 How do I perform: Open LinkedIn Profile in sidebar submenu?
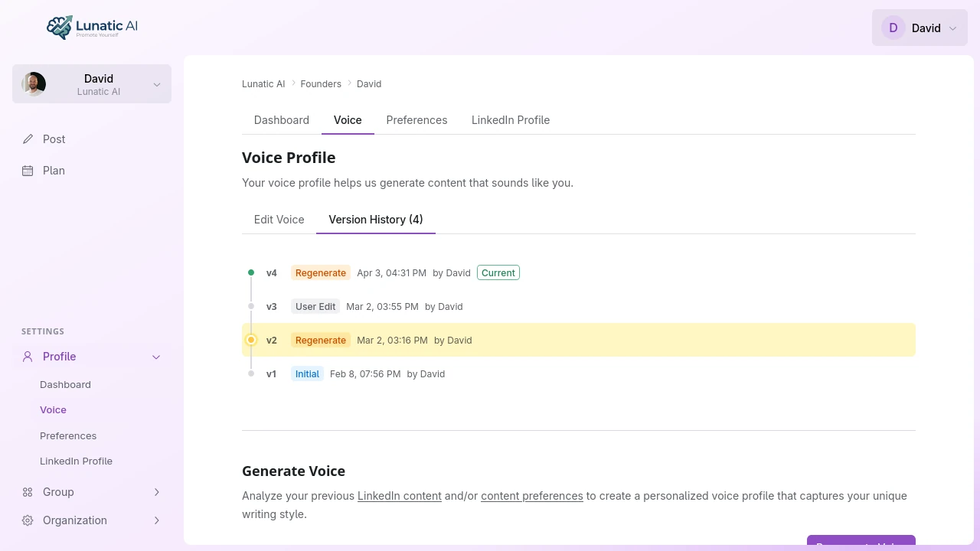tap(76, 461)
